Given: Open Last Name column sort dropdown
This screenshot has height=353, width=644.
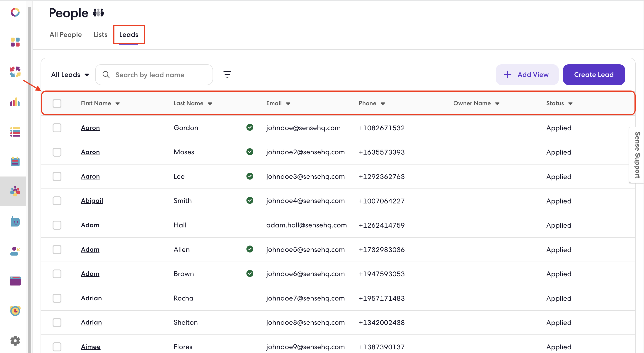Looking at the screenshot, I should 210,104.
